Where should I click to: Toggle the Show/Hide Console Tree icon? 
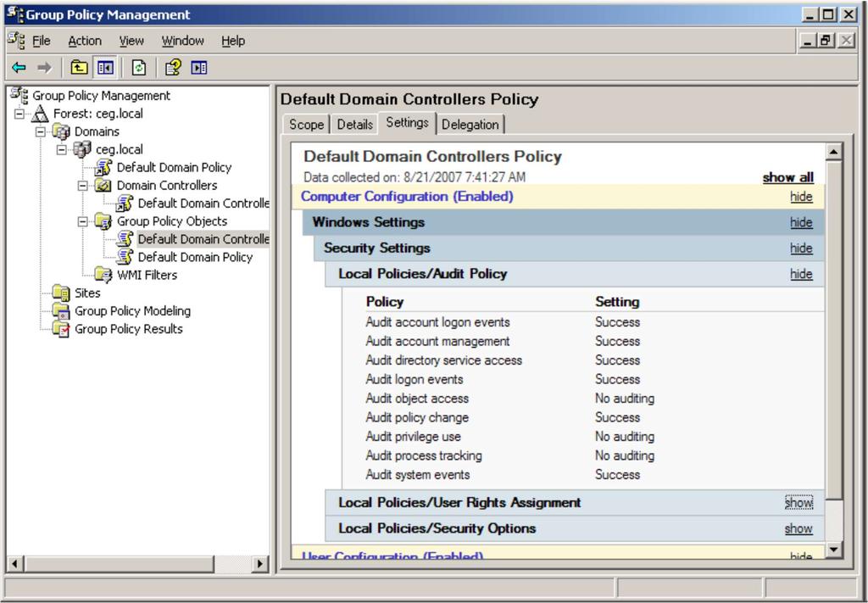pyautogui.click(x=105, y=68)
